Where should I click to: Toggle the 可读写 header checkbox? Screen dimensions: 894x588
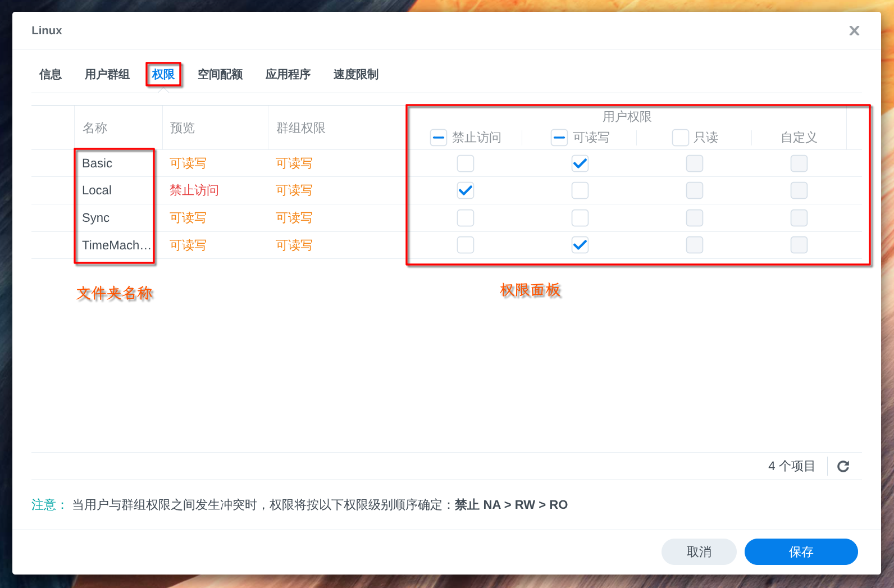[559, 138]
